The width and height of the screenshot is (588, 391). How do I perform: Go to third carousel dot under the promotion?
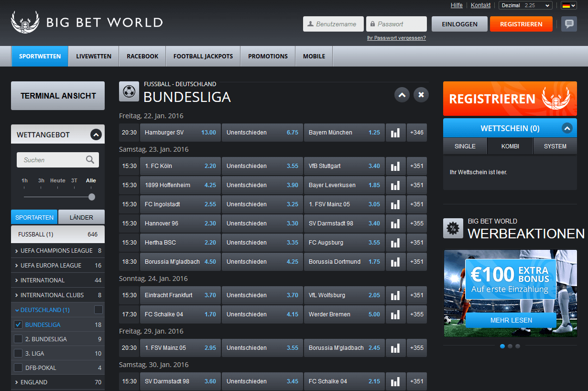coord(518,346)
